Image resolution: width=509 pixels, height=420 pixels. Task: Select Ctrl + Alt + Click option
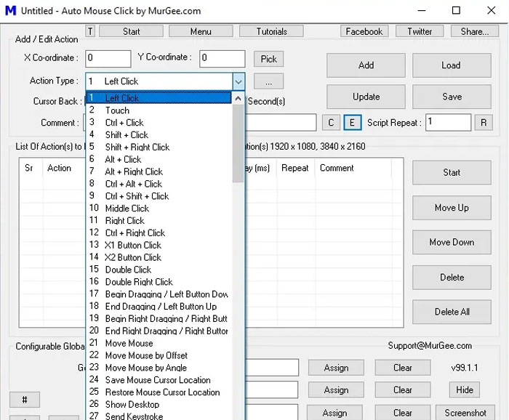(x=159, y=184)
